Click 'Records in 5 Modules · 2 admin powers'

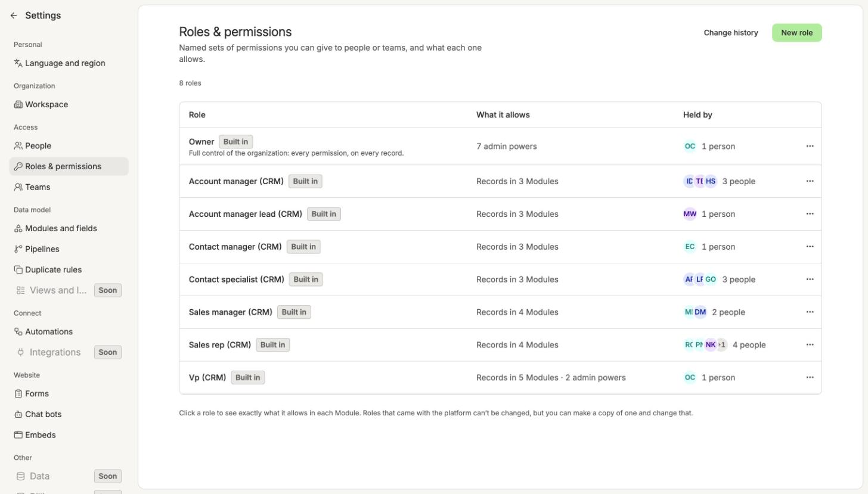point(551,377)
